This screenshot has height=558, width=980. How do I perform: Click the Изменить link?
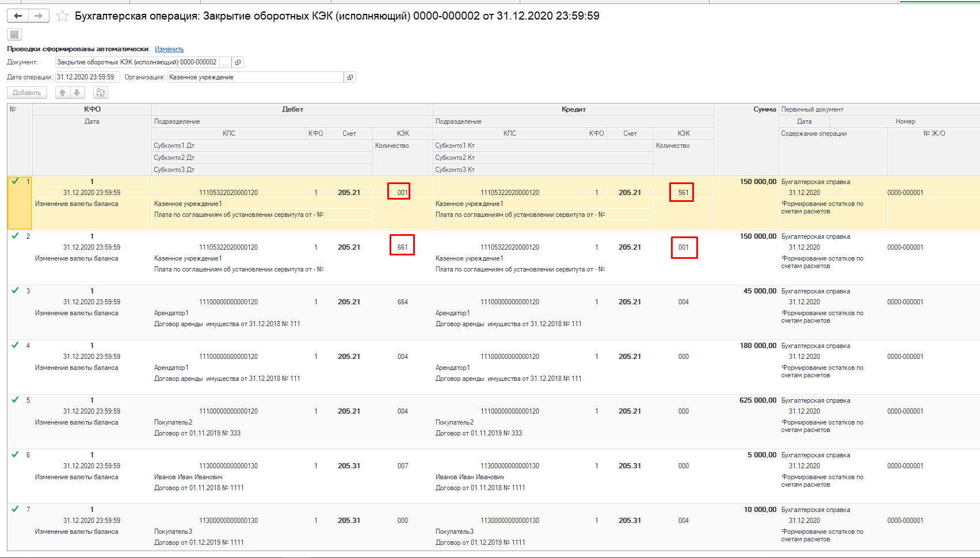point(169,49)
